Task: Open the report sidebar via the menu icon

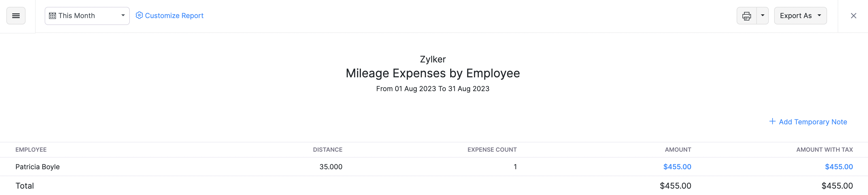Action: 16,15
